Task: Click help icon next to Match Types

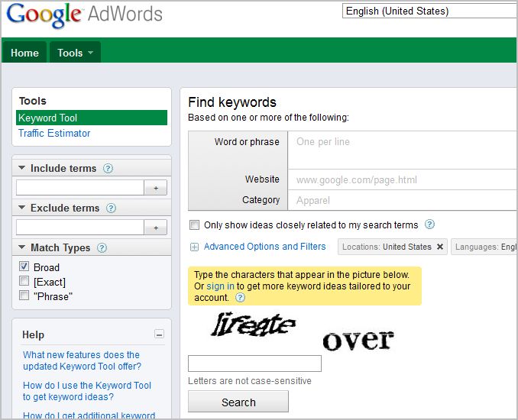Action: coord(102,248)
